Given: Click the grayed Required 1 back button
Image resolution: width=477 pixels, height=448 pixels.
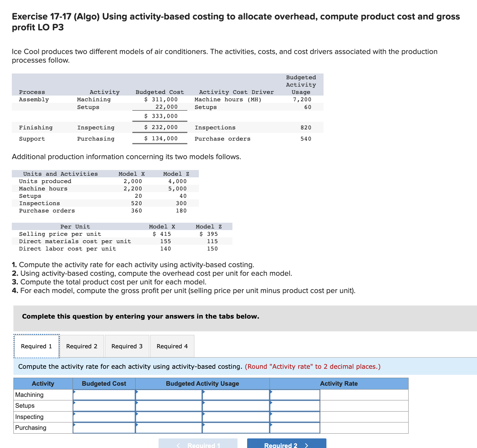Looking at the screenshot, I should [198, 445].
